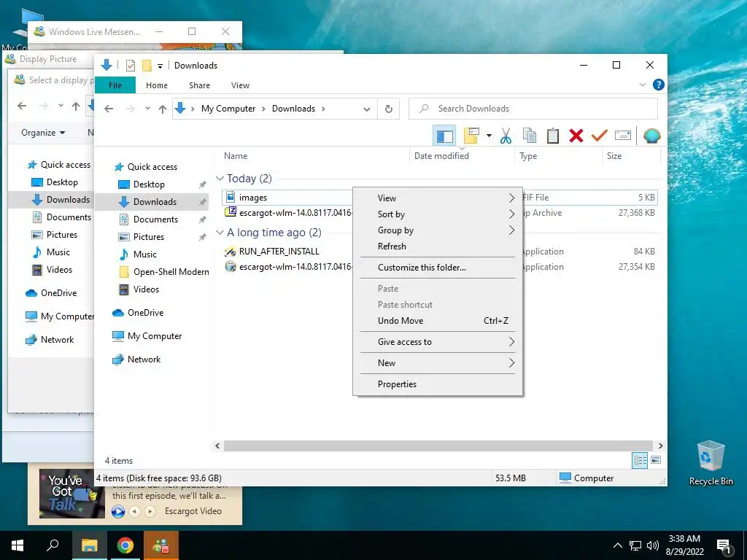This screenshot has width=747, height=560.
Task: Open the address bar history dropdown
Action: pyautogui.click(x=366, y=109)
